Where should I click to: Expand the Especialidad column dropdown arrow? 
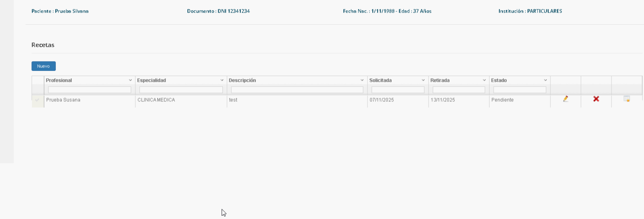tap(222, 81)
